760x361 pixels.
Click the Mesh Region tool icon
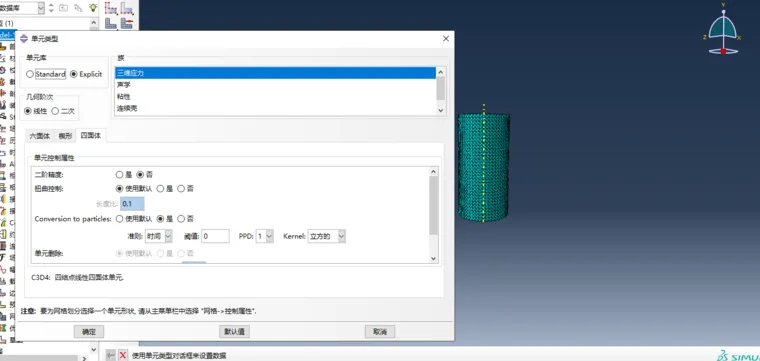(127, 23)
